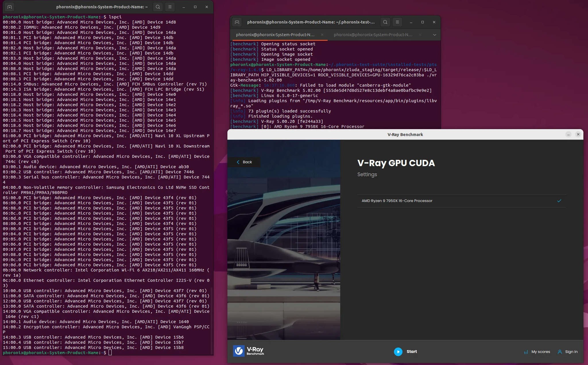Go back using the Back chevron
This screenshot has width=588, height=365.
(x=238, y=162)
